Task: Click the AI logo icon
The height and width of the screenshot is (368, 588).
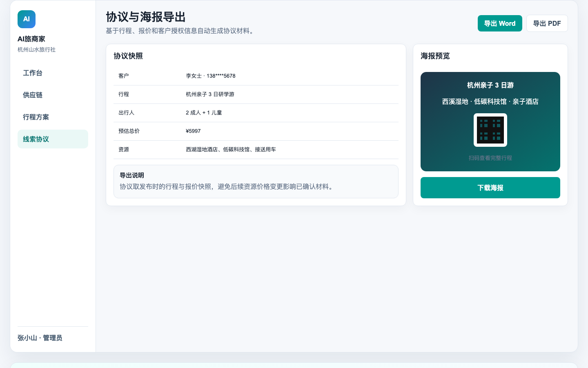Action: (27, 19)
